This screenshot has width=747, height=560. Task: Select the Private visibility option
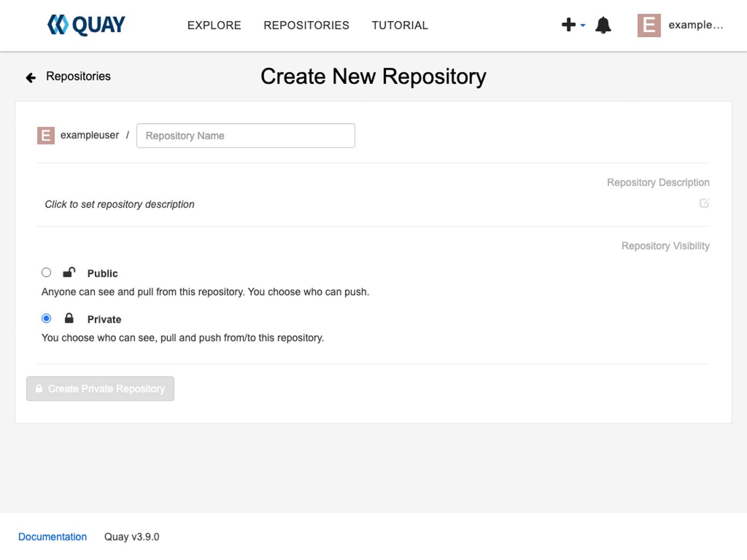pyautogui.click(x=46, y=318)
